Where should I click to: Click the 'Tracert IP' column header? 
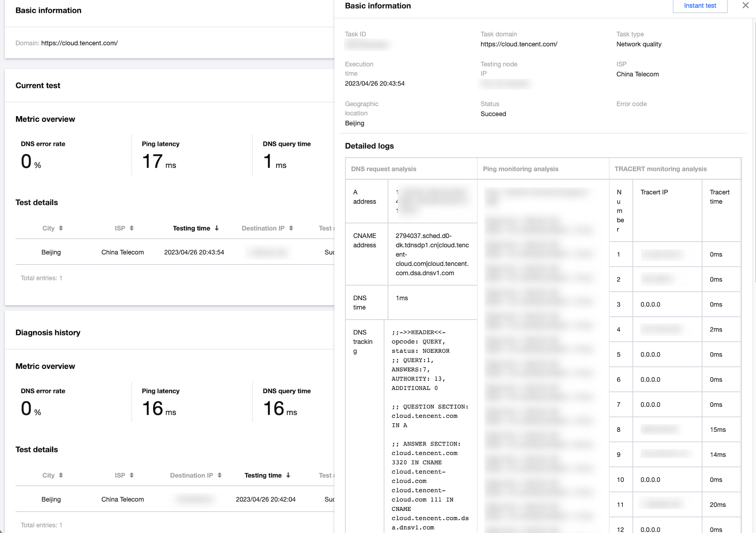[x=654, y=192]
